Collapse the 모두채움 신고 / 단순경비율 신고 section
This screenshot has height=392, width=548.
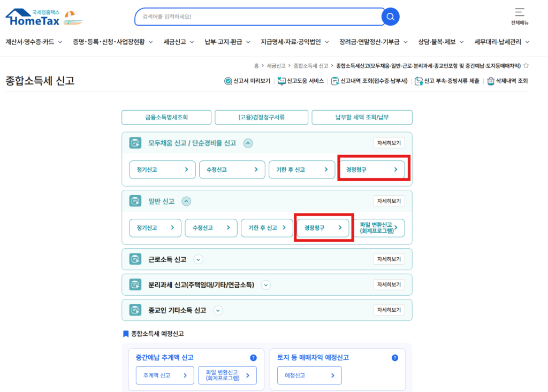coord(248,143)
